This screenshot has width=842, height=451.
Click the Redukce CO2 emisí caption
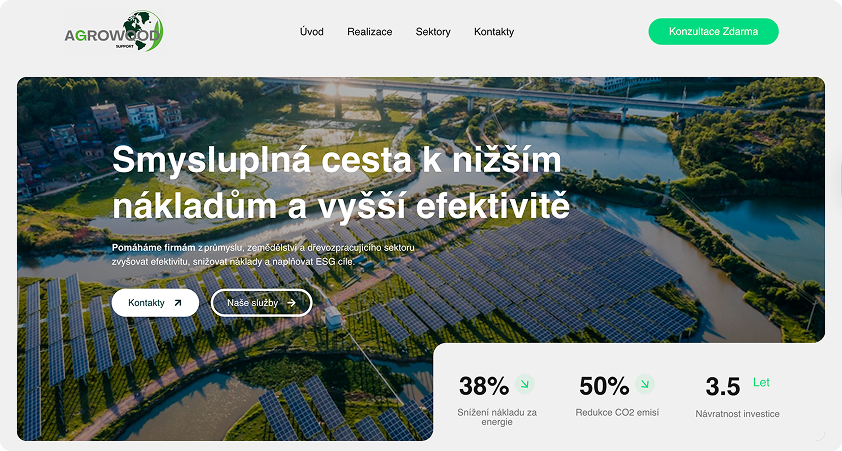[x=617, y=412]
